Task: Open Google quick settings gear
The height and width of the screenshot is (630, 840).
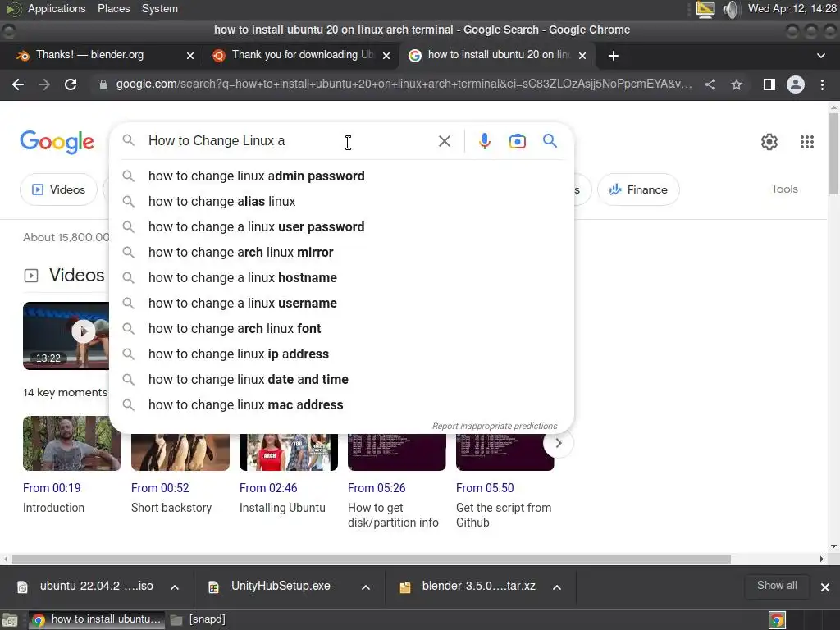Action: click(x=769, y=141)
